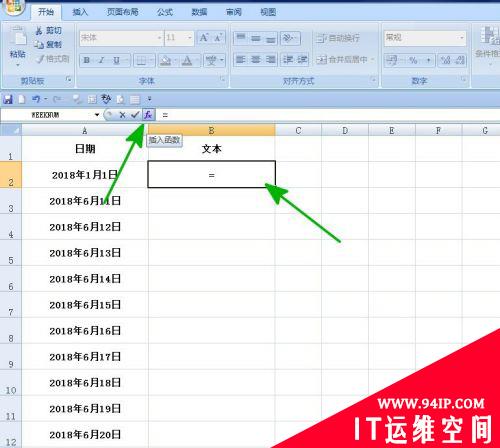Click the Undo arrow icon
The width and height of the screenshot is (500, 448).
pos(36,99)
